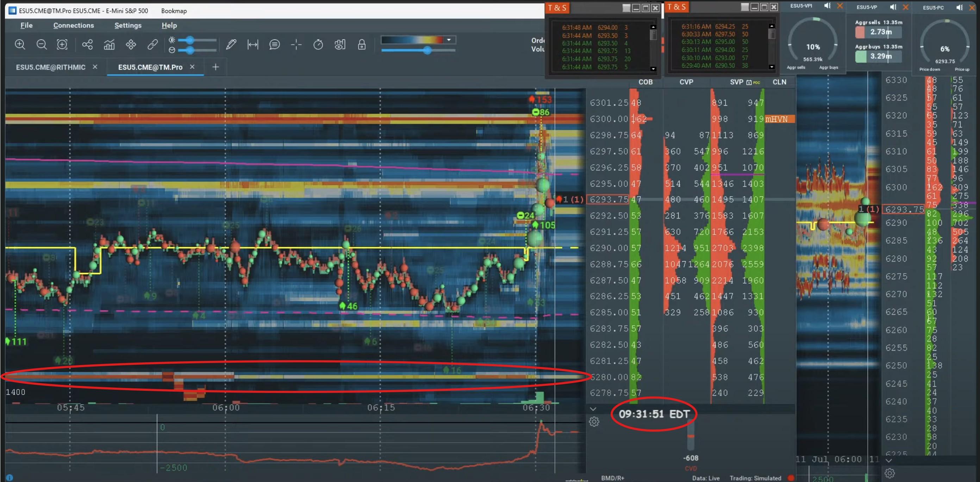Viewport: 980px width, 482px height.
Task: Select the ESU5.CME@TM.Pro tab
Action: [150, 67]
